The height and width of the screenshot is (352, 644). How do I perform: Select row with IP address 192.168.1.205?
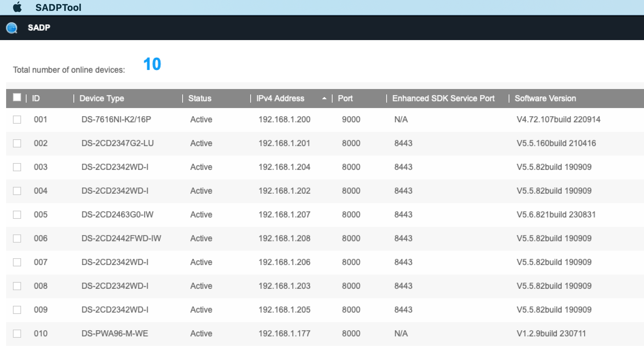(x=284, y=310)
